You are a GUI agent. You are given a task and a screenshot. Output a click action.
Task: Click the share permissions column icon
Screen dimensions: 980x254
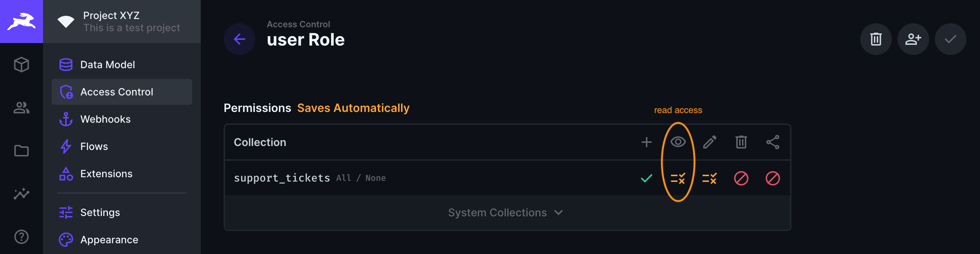click(773, 142)
